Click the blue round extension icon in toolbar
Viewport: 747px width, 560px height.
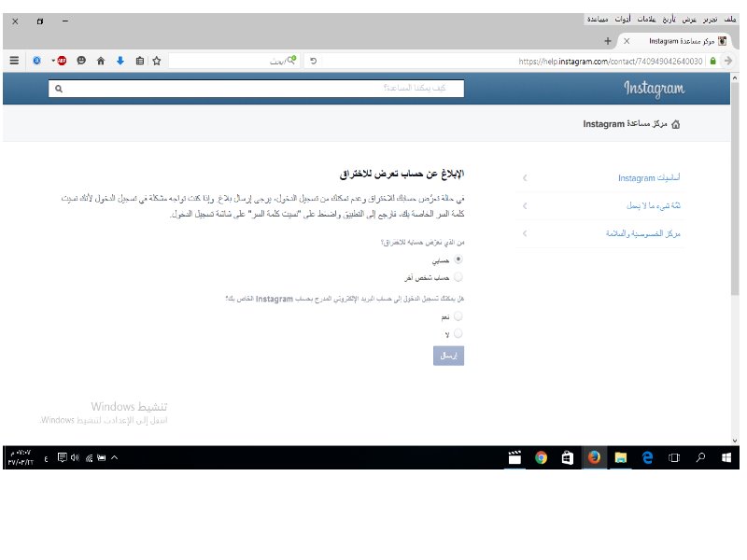[36, 61]
